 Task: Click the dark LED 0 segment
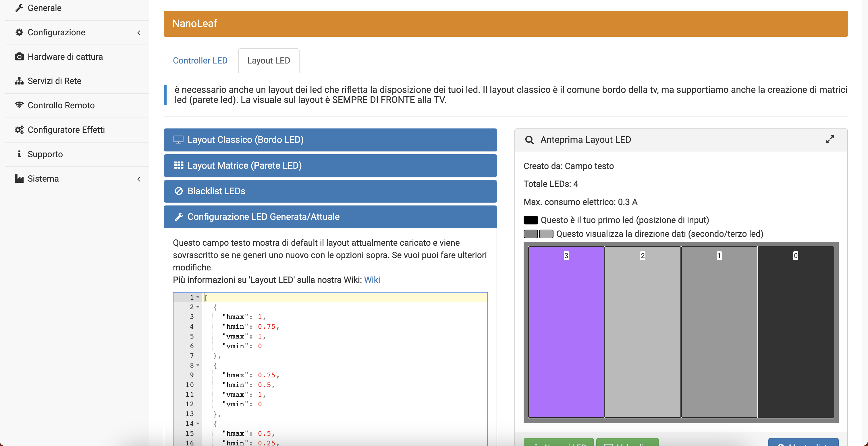click(x=796, y=332)
